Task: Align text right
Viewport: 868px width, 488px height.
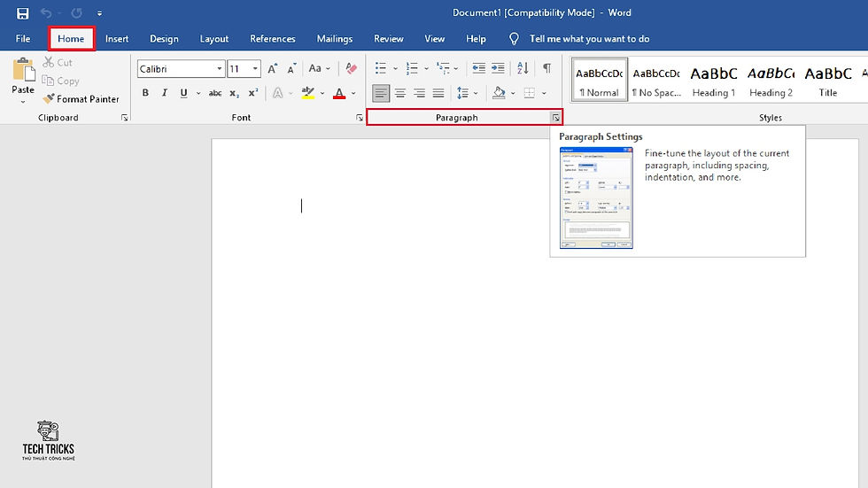Action: pyautogui.click(x=419, y=93)
